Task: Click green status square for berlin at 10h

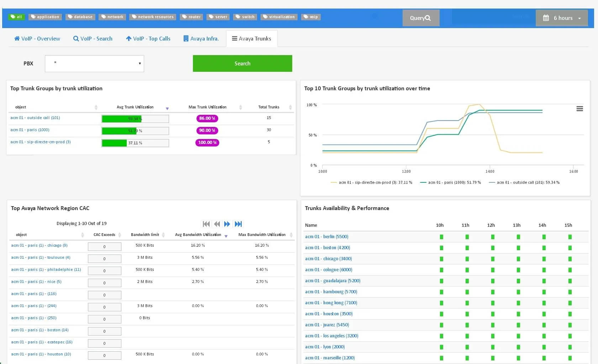Action: point(441,237)
